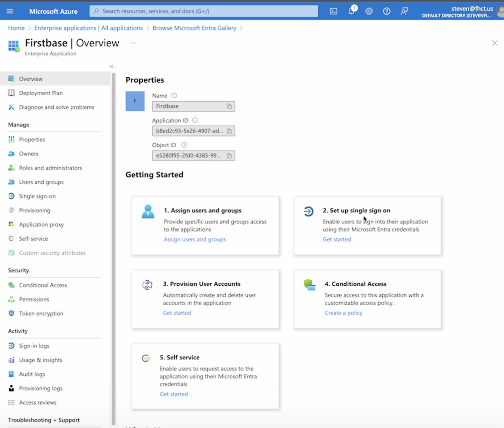Open the steven@fhct.us account menu
This screenshot has width=504, height=428.
tap(463, 12)
